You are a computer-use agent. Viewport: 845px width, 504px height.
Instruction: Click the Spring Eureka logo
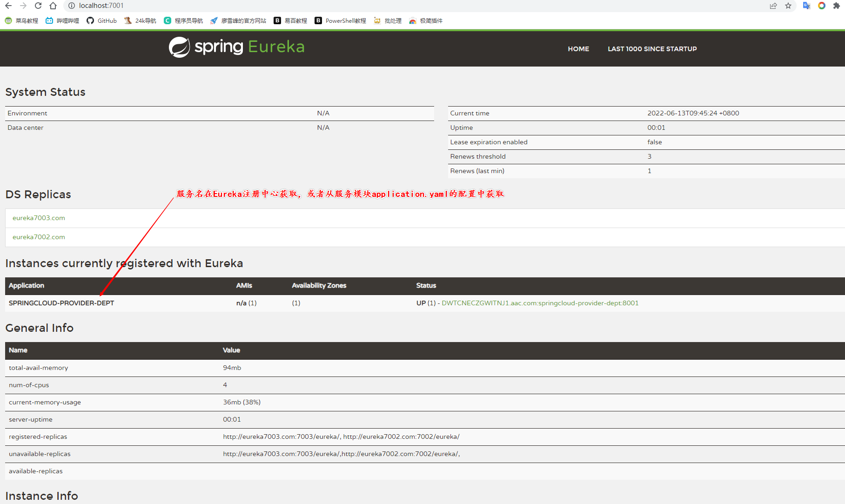click(236, 47)
